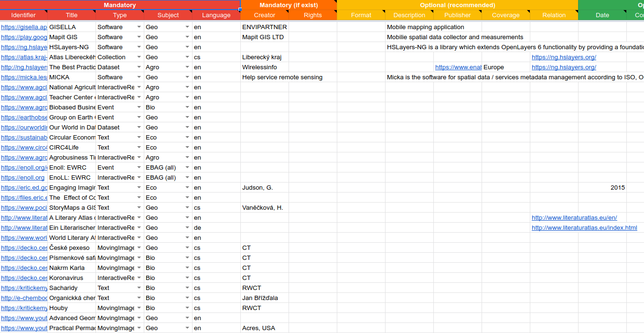The image size is (644, 333).
Task: Select the Mapit GIS LTD creator cell
Action: point(265,37)
